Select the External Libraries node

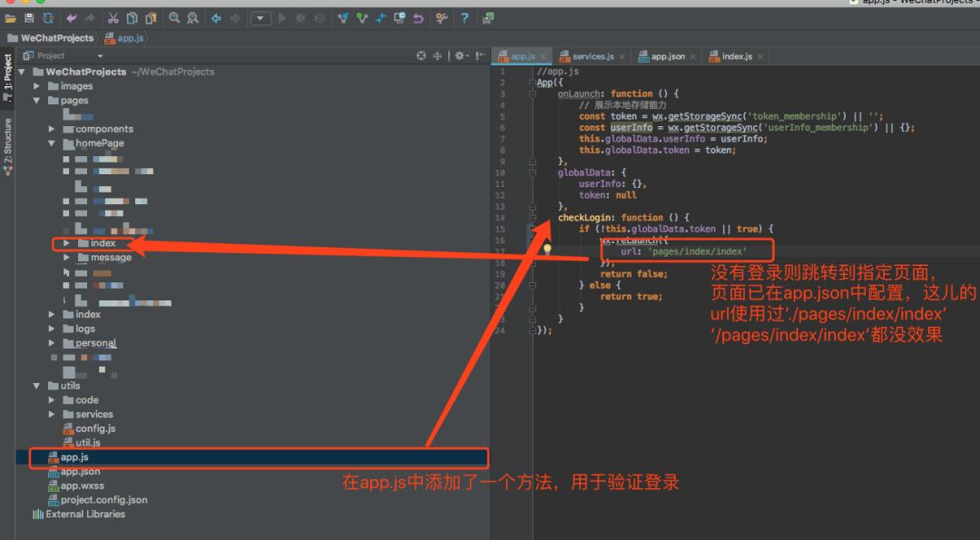(79, 515)
